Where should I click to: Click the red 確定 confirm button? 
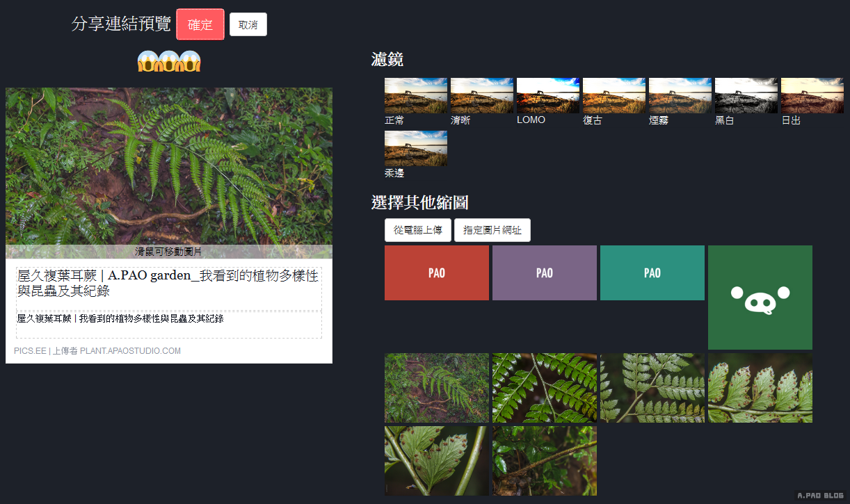(x=200, y=24)
